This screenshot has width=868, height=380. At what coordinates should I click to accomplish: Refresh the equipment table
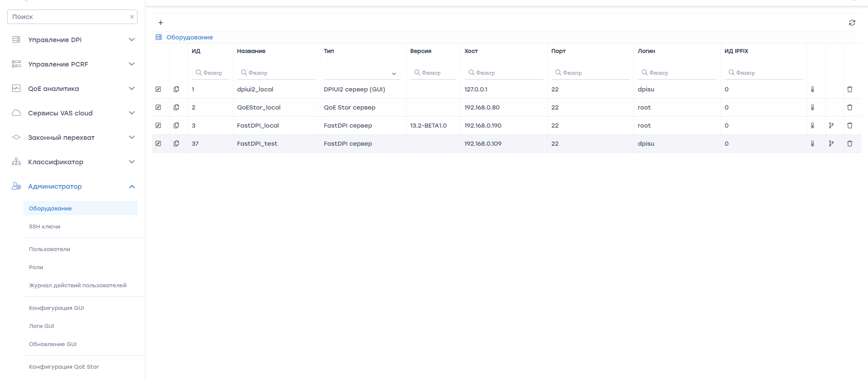pos(852,23)
